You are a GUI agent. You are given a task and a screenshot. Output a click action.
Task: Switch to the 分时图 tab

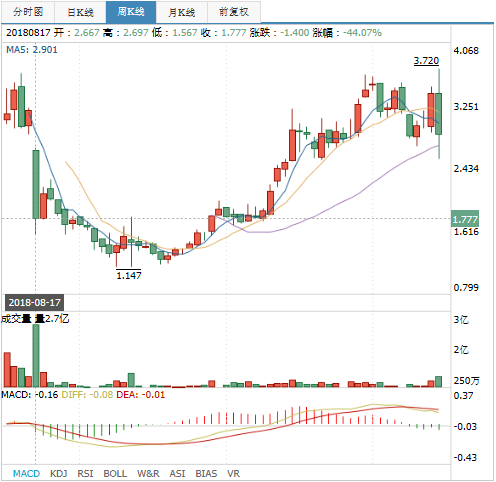tap(28, 12)
